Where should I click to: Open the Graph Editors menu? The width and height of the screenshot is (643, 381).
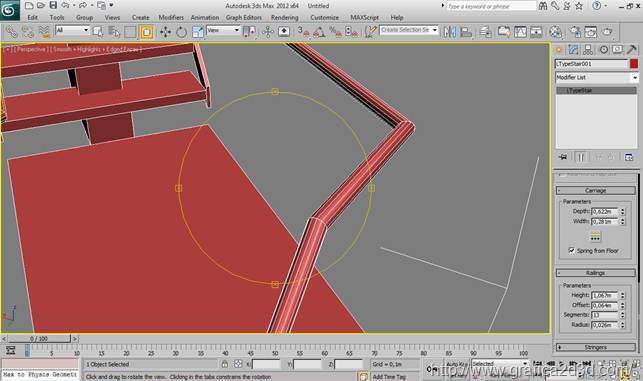(x=244, y=17)
